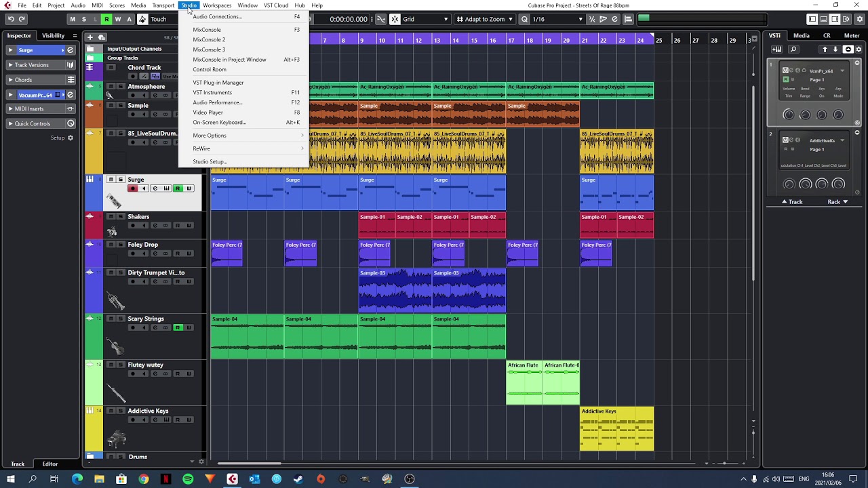
Task: Open the More Options submenu
Action: coord(243,136)
